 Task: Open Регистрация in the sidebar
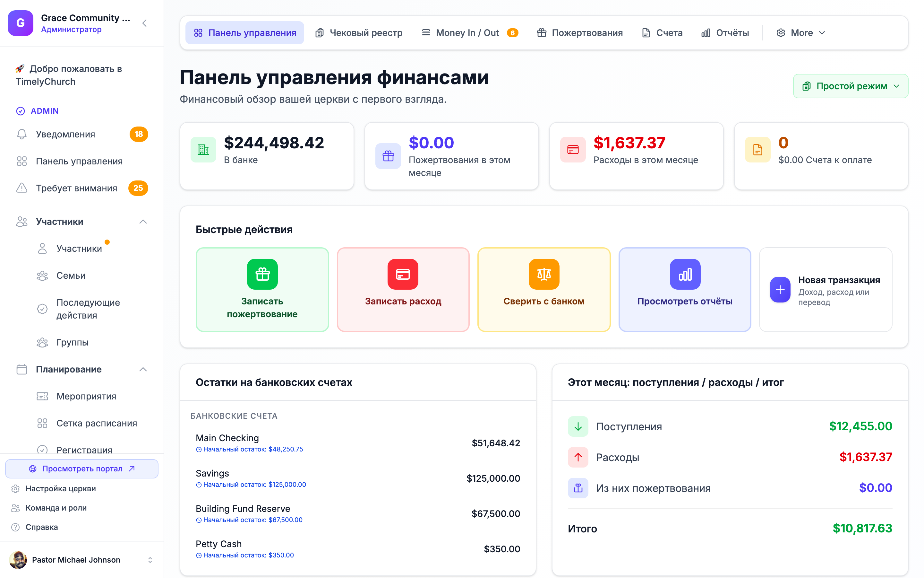tap(84, 450)
